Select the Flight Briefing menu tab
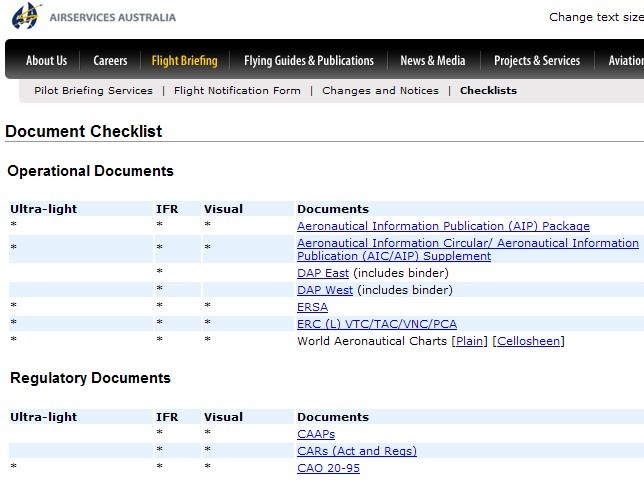644x489 pixels. (x=184, y=61)
